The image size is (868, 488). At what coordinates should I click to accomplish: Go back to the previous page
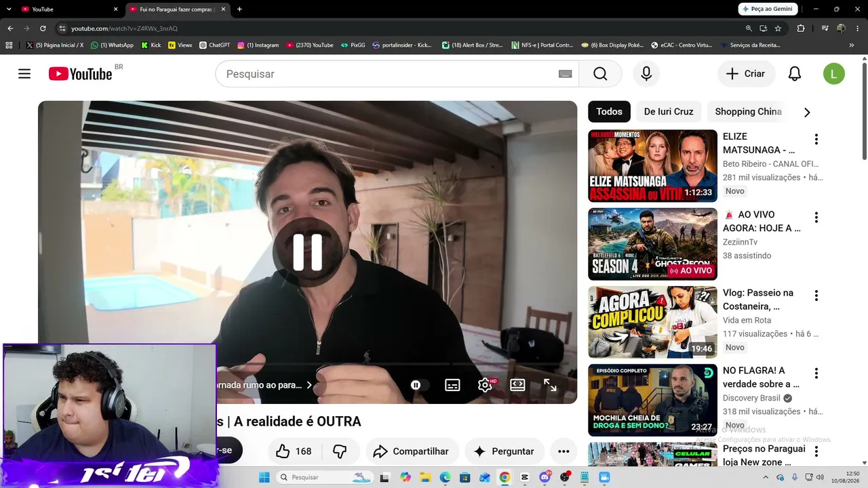pyautogui.click(x=10, y=28)
